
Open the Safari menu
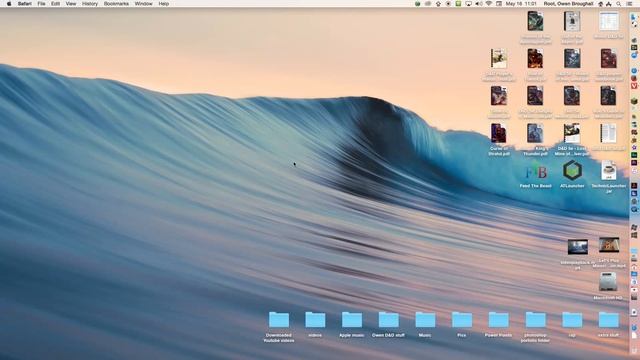24,4
